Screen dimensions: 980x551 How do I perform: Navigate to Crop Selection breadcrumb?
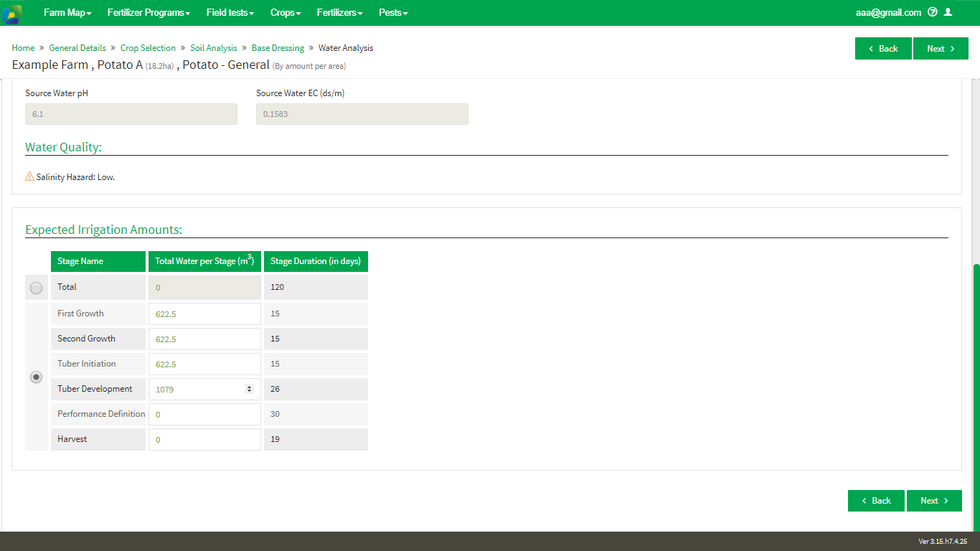click(148, 48)
